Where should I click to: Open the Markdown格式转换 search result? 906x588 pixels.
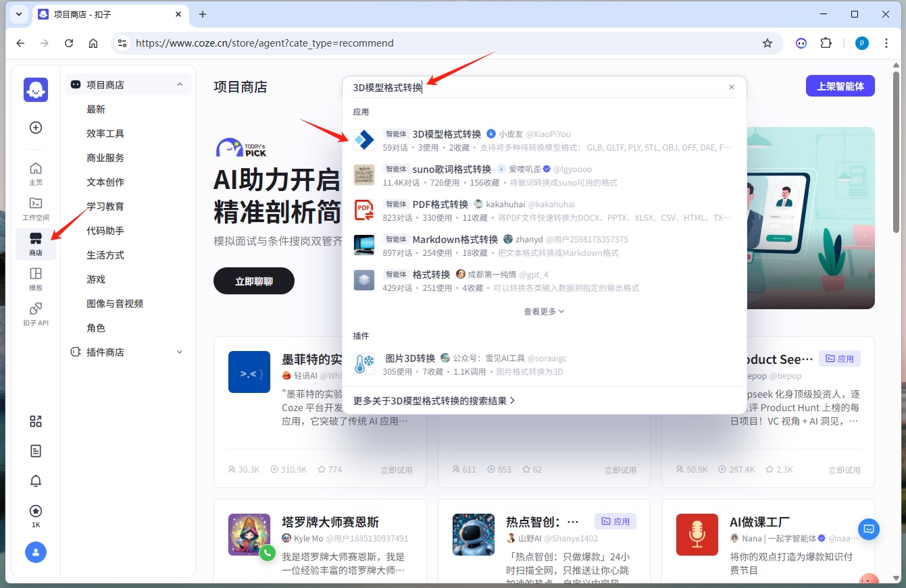point(545,245)
